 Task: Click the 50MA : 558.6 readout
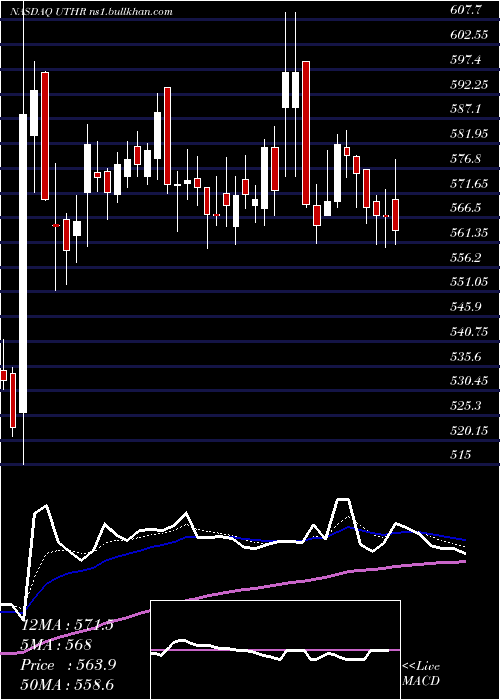coord(68,685)
